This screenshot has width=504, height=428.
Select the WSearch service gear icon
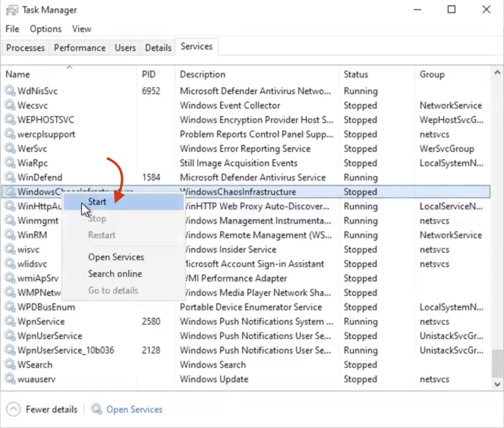[x=10, y=364]
